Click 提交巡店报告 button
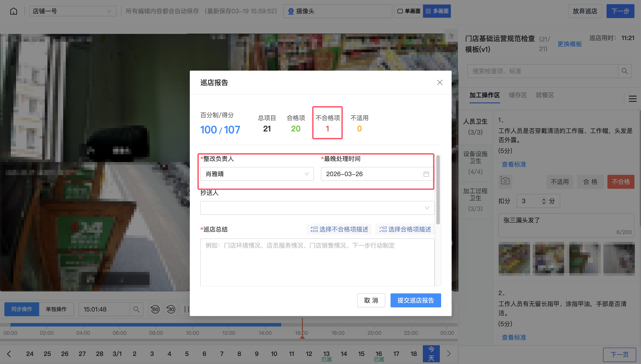This screenshot has height=364, width=641. pos(415,300)
